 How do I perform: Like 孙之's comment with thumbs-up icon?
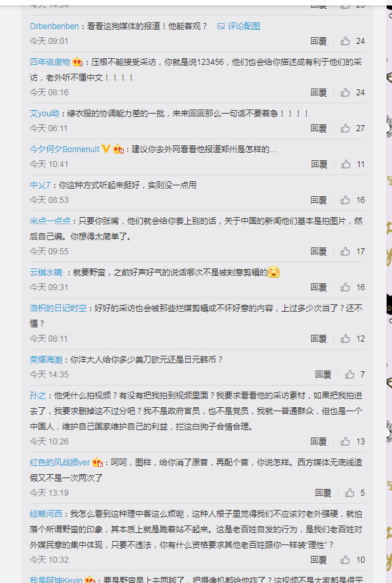[345, 442]
